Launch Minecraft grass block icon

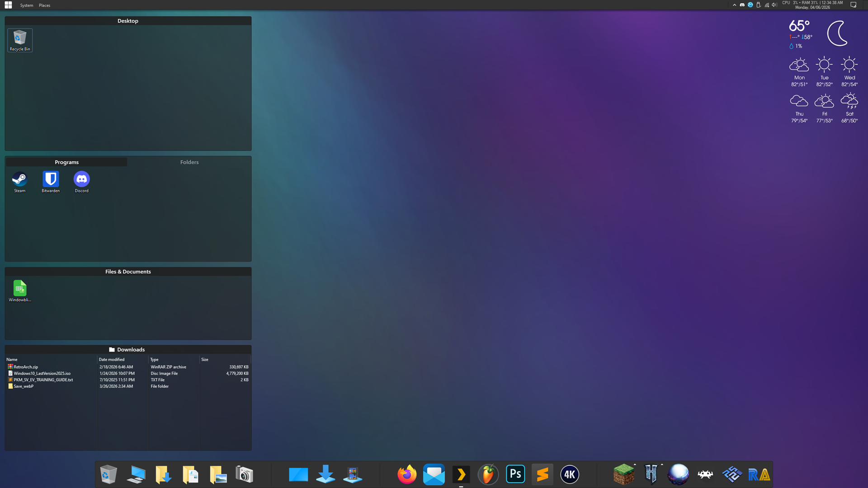(623, 474)
